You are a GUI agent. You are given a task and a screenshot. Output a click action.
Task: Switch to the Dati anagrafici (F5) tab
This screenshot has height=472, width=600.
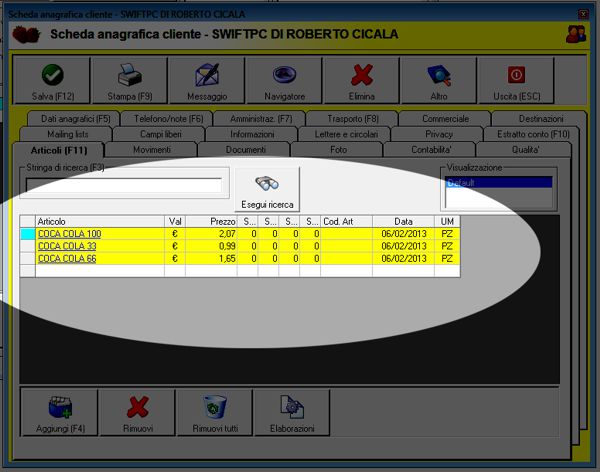(x=75, y=119)
